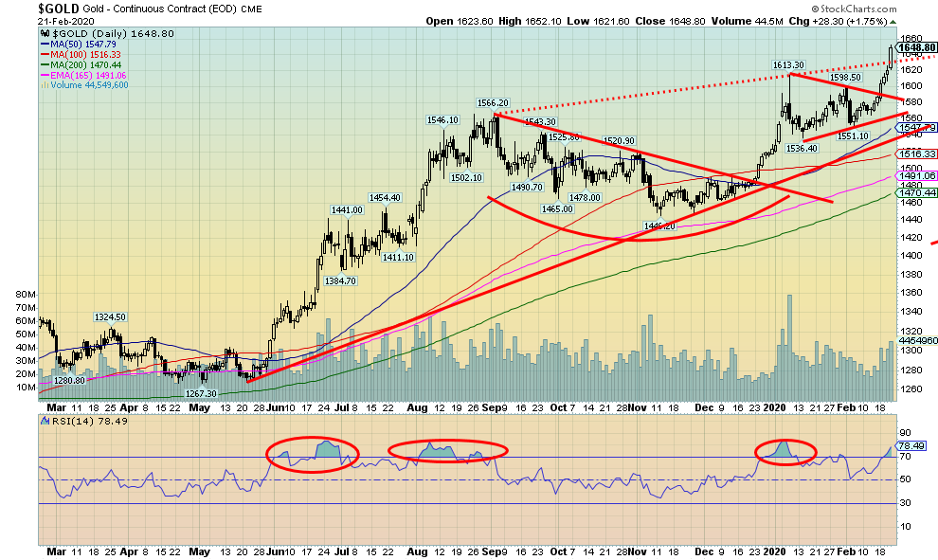Click the 1648.80 current price tag
Image resolution: width=938 pixels, height=560 pixels.
pyautogui.click(x=916, y=46)
